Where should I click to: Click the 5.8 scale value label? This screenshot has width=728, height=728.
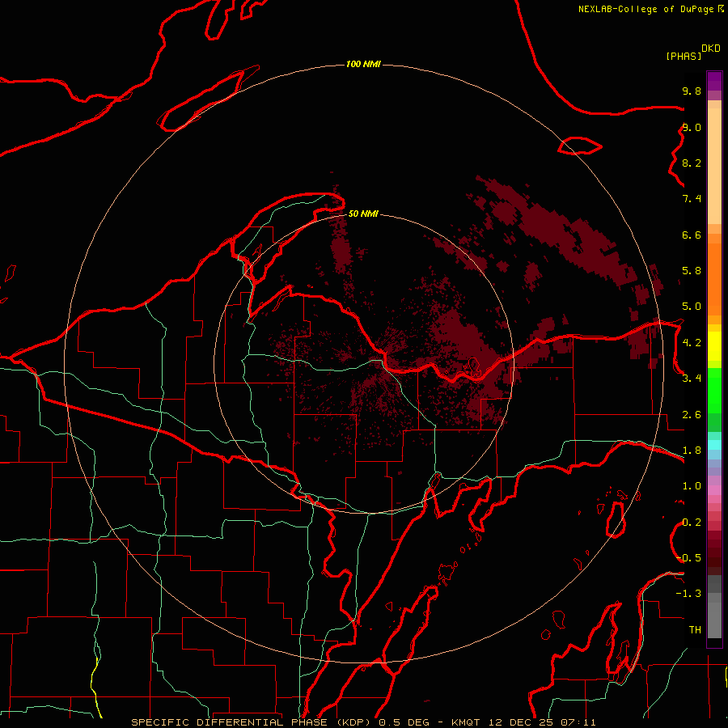pos(692,271)
